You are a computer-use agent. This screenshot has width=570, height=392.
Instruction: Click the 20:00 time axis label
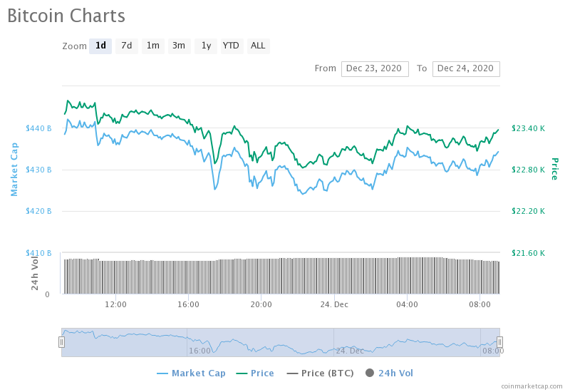pyautogui.click(x=261, y=304)
